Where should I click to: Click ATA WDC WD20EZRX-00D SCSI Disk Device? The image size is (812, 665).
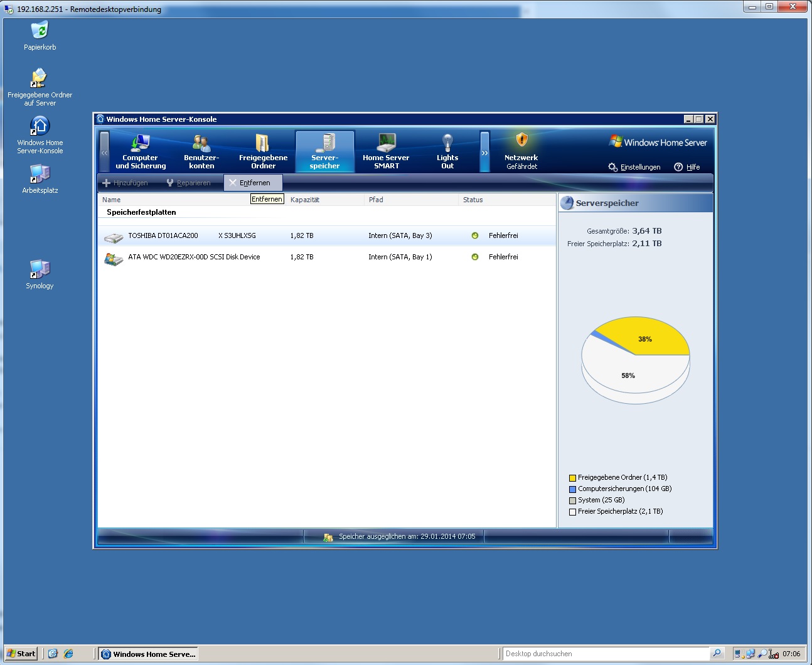(x=194, y=257)
